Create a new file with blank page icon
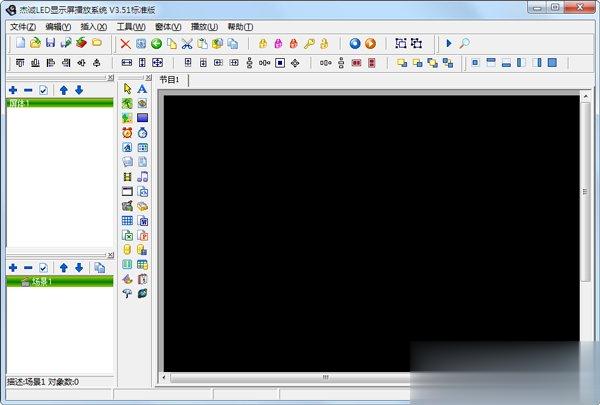 (x=20, y=43)
